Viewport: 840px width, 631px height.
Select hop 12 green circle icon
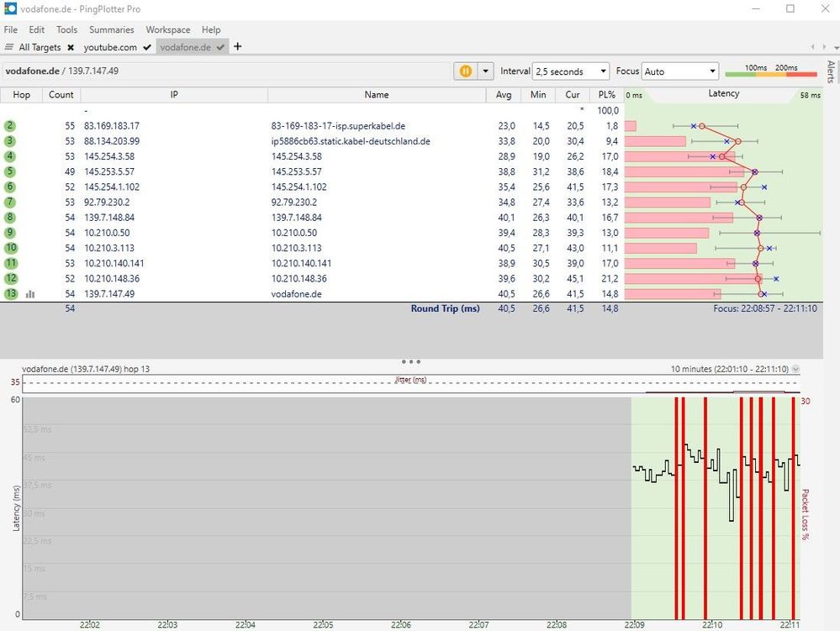(11, 278)
